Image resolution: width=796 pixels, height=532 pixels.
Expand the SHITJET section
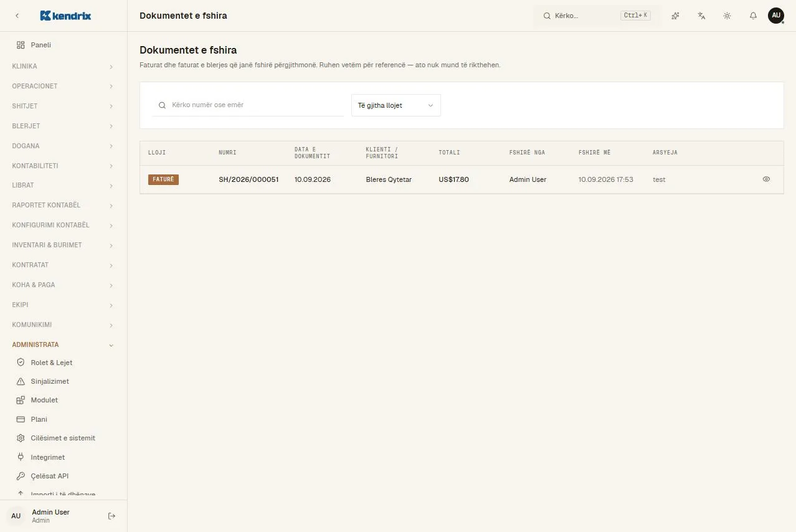[x=64, y=106]
